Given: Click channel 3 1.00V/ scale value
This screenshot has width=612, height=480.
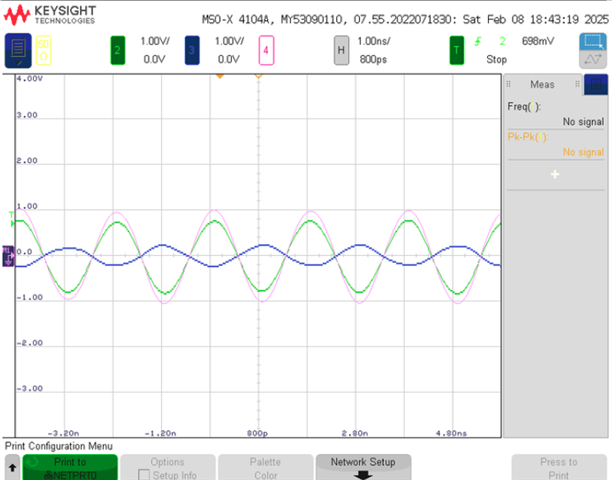Looking at the screenshot, I should [230, 41].
